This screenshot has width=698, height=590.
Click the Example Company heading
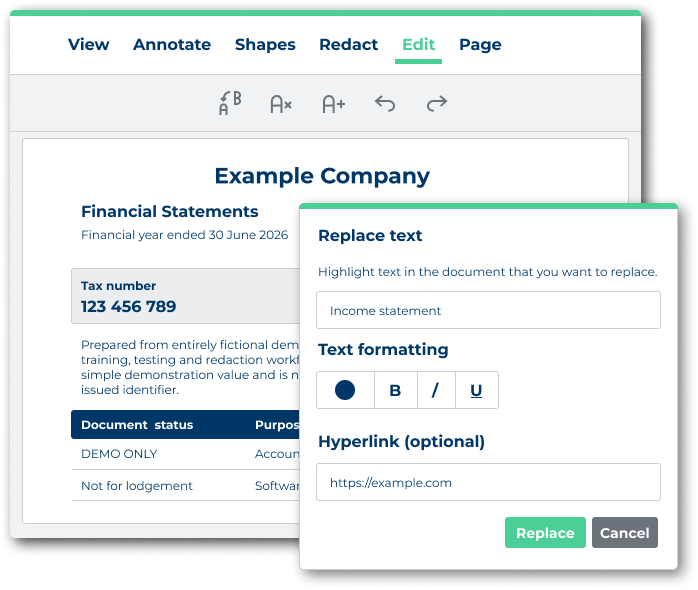coord(322,176)
